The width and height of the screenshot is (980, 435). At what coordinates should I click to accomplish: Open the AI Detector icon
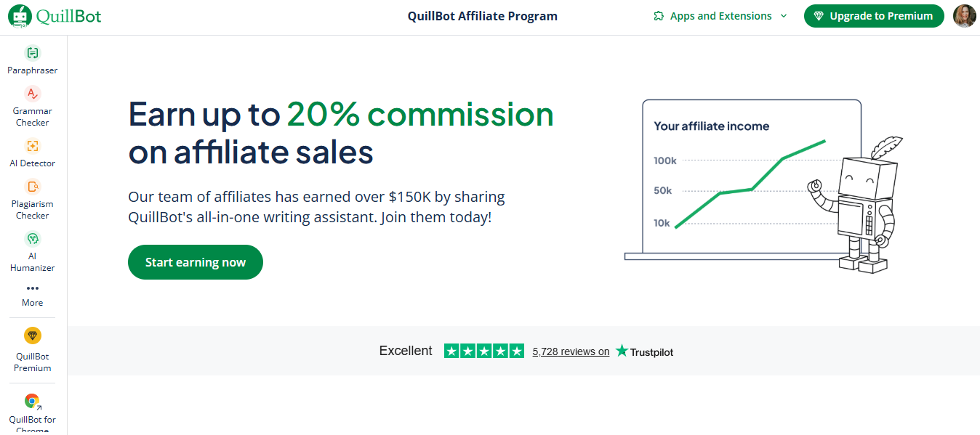[33, 146]
